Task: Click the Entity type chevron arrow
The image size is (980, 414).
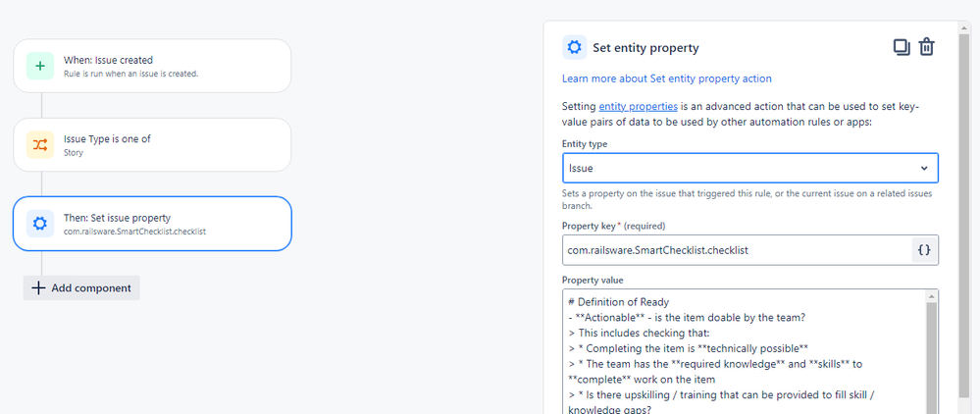Action: tap(924, 168)
